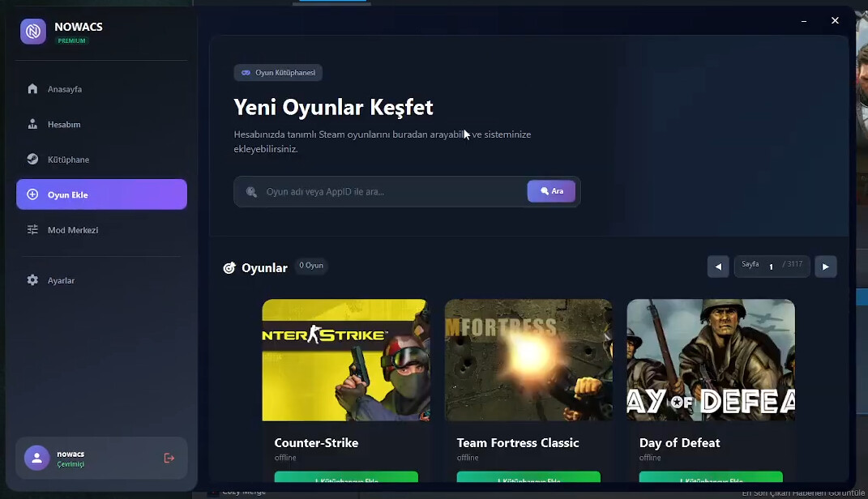Click the Yeni Oyunlar Keşfet heading

point(333,107)
